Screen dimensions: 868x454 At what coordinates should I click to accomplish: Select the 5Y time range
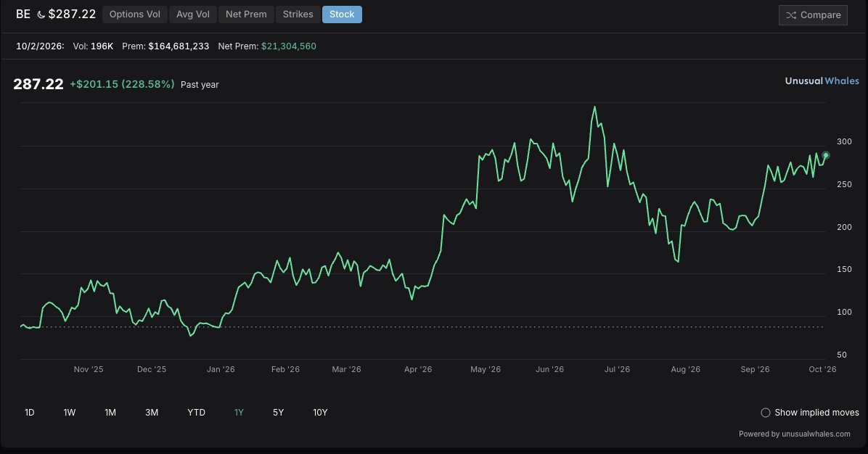(x=278, y=413)
